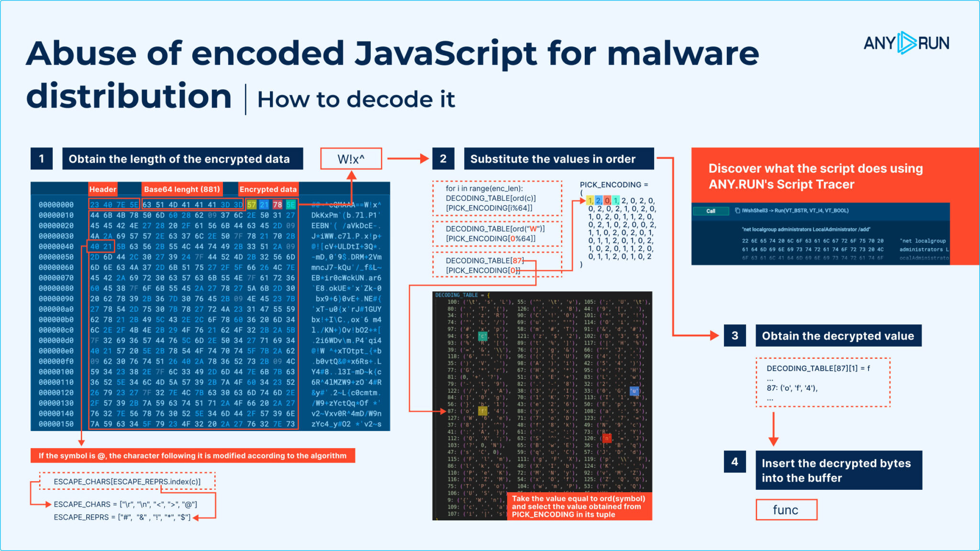Image resolution: width=980 pixels, height=551 pixels.
Task: Click the yellow highlighted 'f' in DECODING_TABLE
Action: click(483, 411)
